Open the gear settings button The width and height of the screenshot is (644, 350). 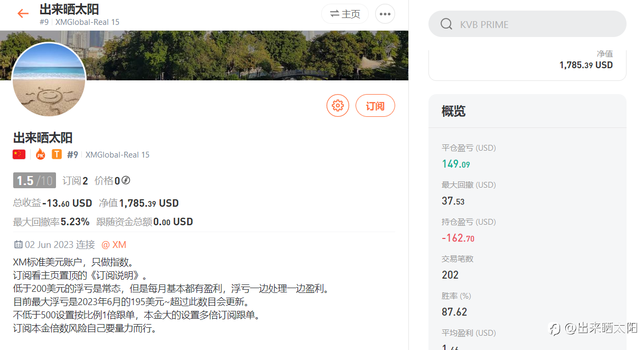tap(338, 106)
